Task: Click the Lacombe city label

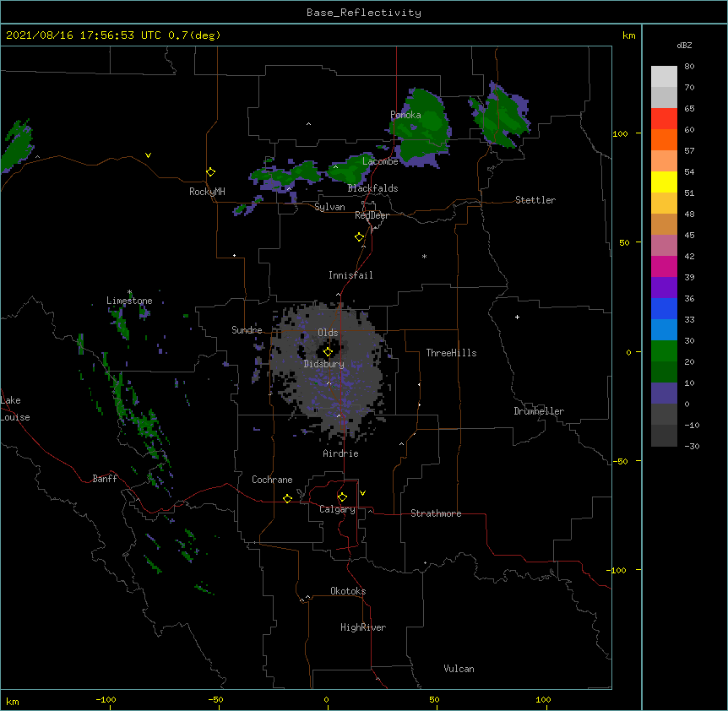Action: (x=380, y=161)
